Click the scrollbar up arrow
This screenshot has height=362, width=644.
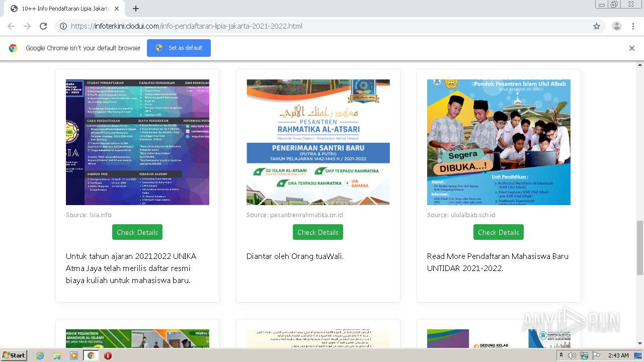pos(640,65)
